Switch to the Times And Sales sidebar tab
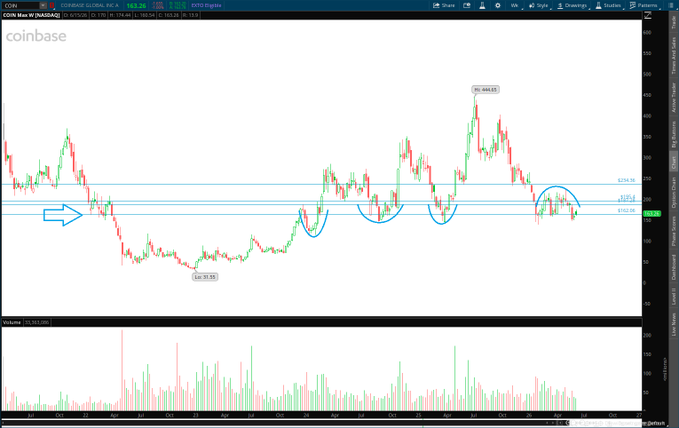The width and height of the screenshot is (679, 428). click(x=673, y=55)
